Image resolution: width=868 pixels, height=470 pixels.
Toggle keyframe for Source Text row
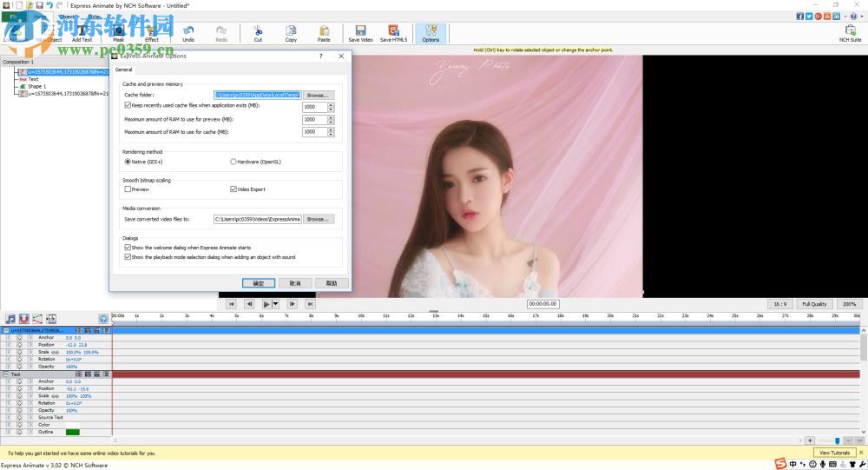(19, 417)
